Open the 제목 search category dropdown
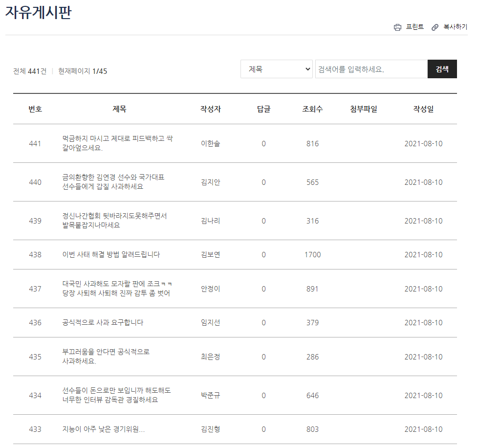The width and height of the screenshot is (479, 448). [277, 69]
